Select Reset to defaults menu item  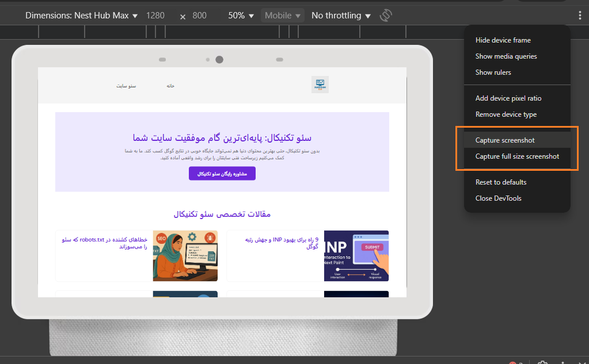(517, 182)
